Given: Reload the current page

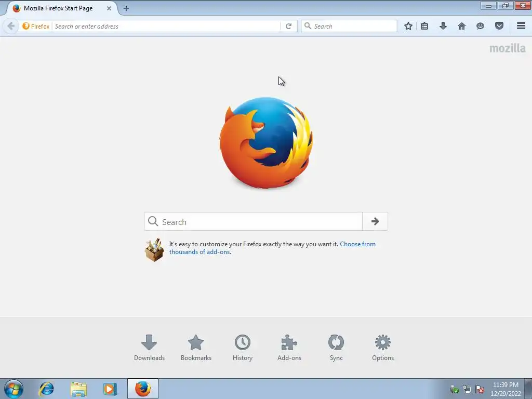Looking at the screenshot, I should 288,26.
